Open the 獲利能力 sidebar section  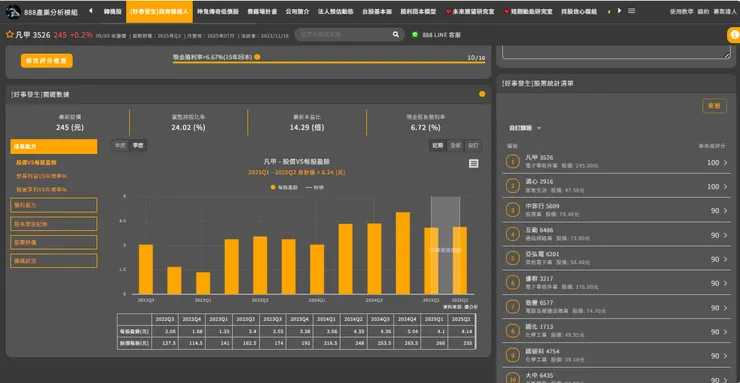54,205
